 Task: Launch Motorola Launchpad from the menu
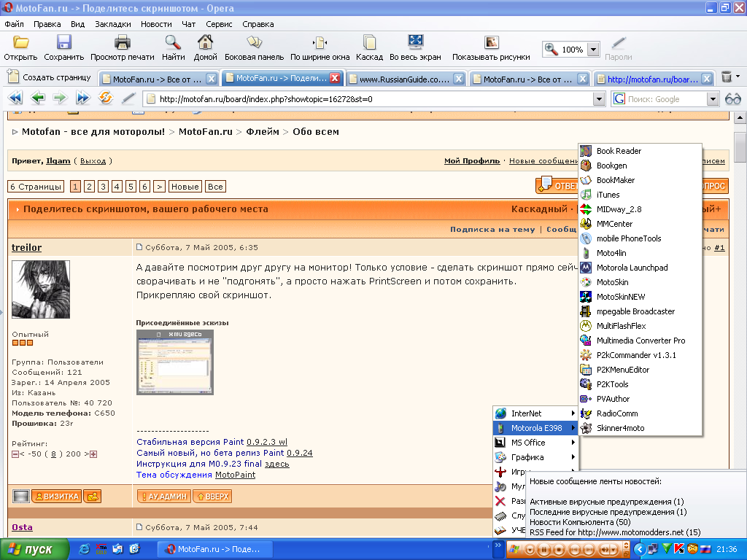pyautogui.click(x=640, y=268)
